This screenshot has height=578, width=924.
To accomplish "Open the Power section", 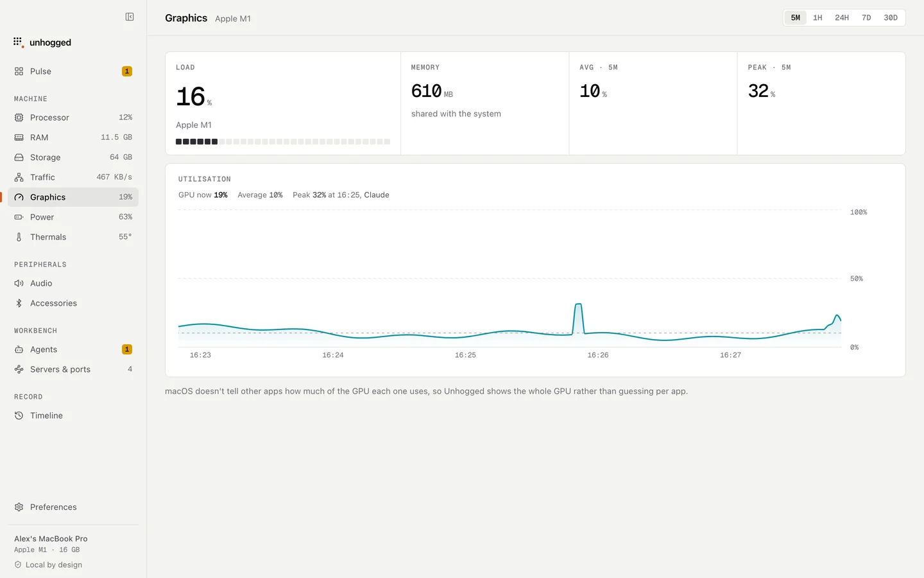I will point(73,217).
